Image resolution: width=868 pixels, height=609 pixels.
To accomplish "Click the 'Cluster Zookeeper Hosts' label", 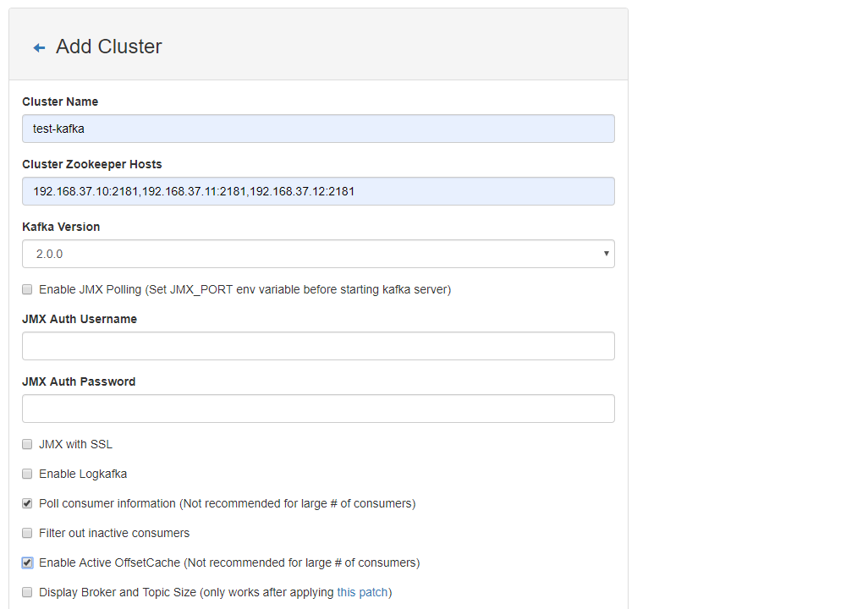I will point(92,164).
